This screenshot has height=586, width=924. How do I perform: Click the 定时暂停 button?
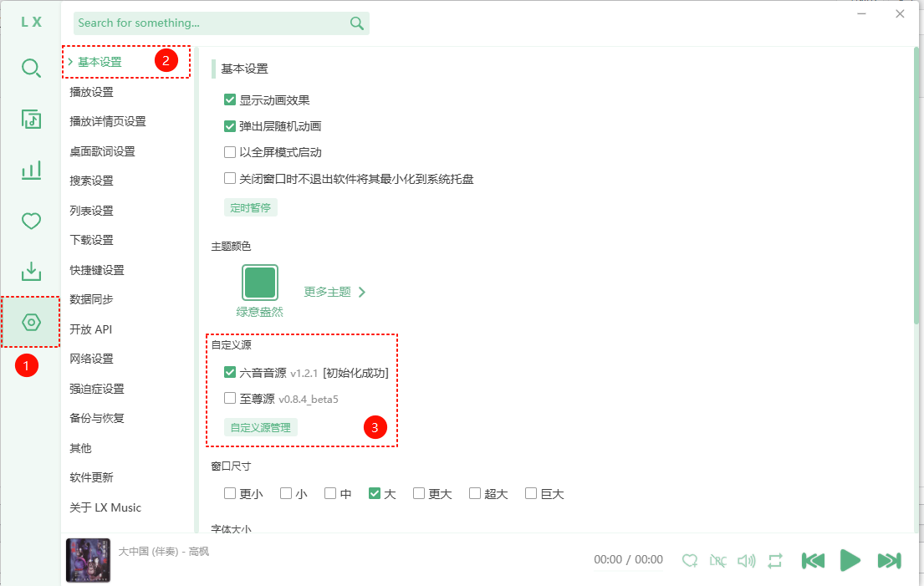coord(251,207)
